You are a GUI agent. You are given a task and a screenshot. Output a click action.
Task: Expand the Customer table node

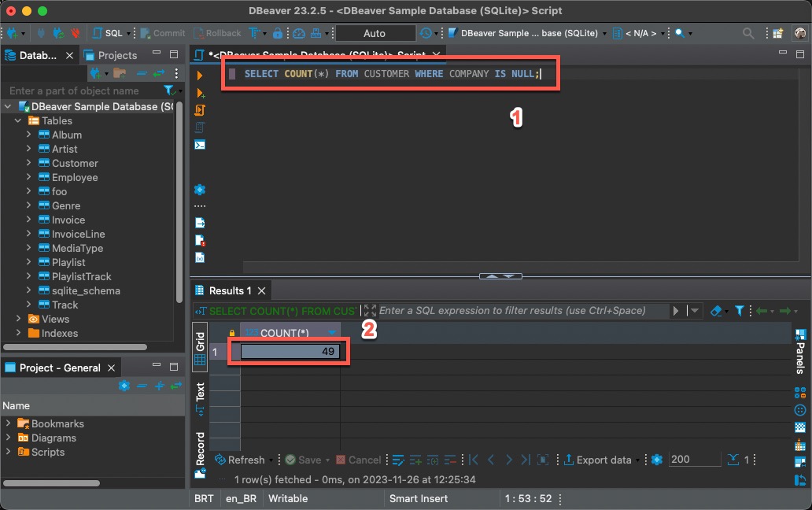tap(28, 163)
